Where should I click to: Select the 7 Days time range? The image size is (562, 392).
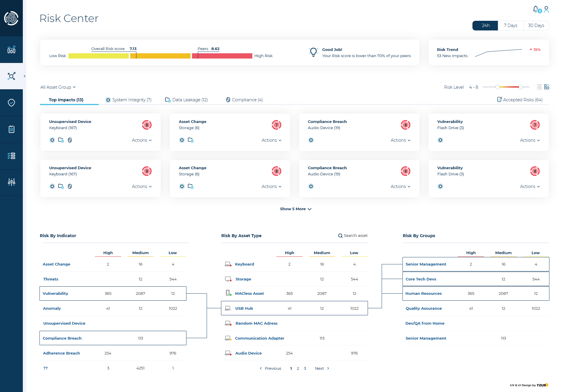[x=510, y=25]
